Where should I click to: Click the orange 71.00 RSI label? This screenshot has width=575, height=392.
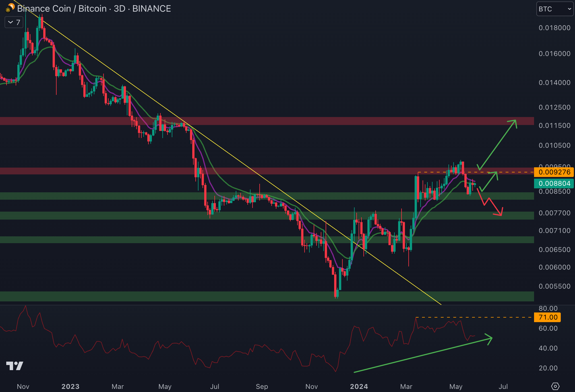click(x=547, y=317)
